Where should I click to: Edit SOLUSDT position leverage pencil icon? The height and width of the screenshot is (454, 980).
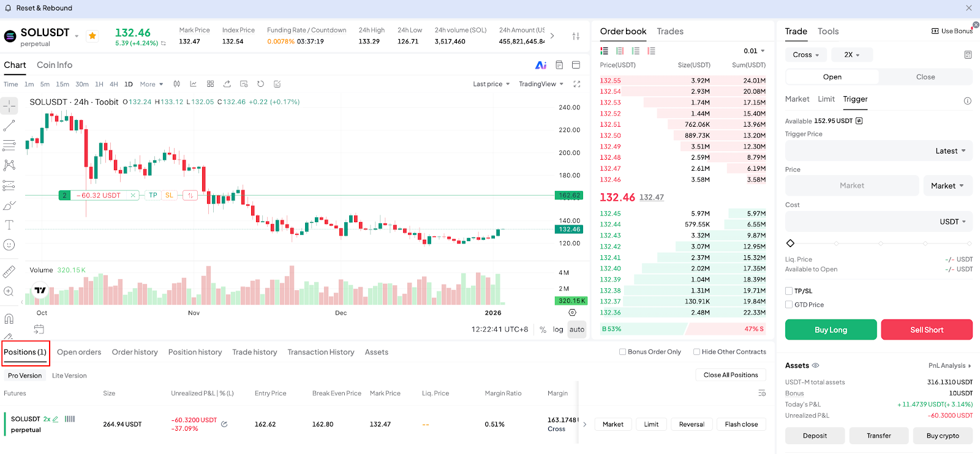(56, 419)
